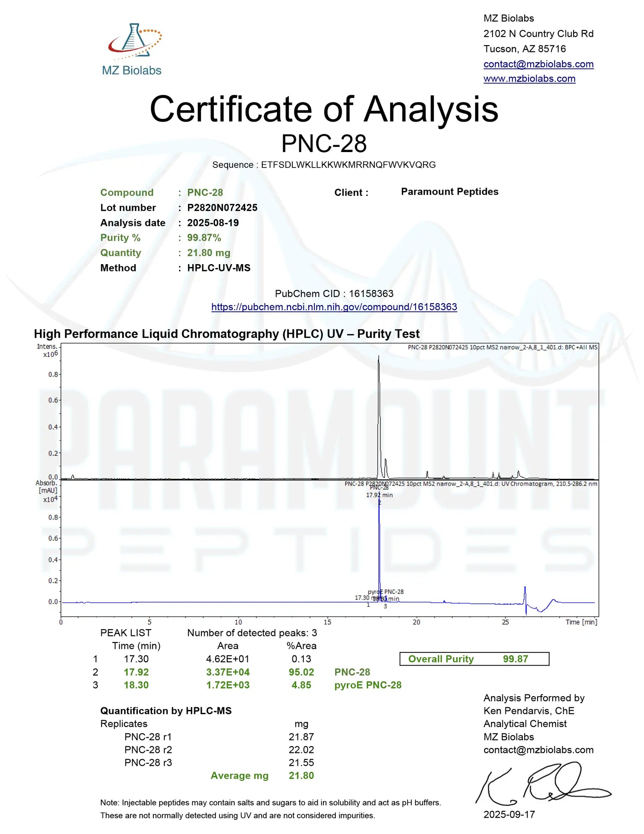644x834 pixels.
Task: Click peak 3 area 1.72E+03
Action: point(228,685)
